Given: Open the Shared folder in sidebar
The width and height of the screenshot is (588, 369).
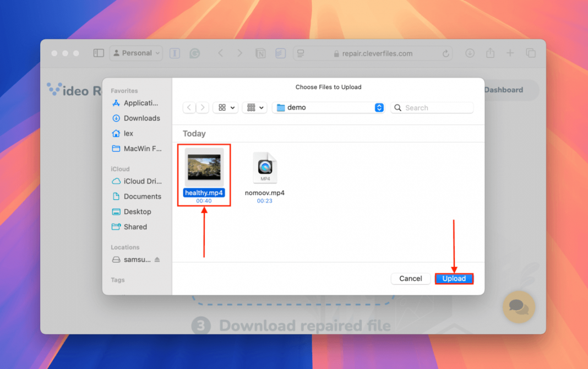Looking at the screenshot, I should 135,227.
